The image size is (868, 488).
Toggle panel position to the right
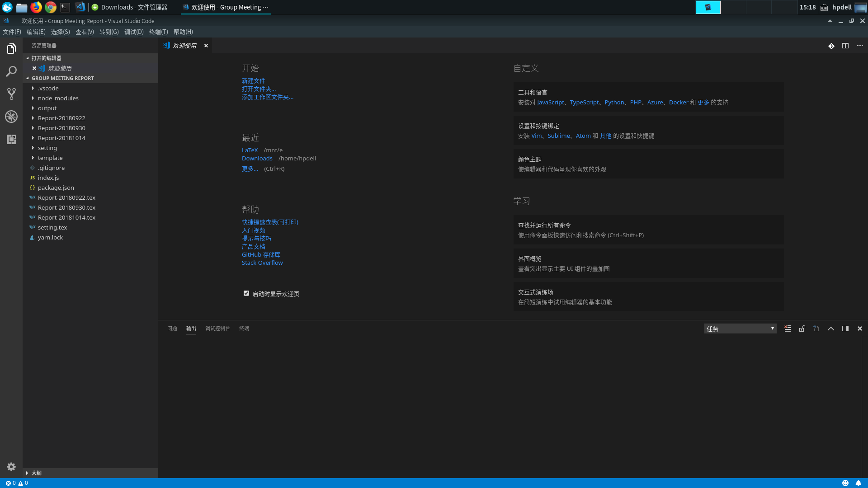[x=845, y=328]
